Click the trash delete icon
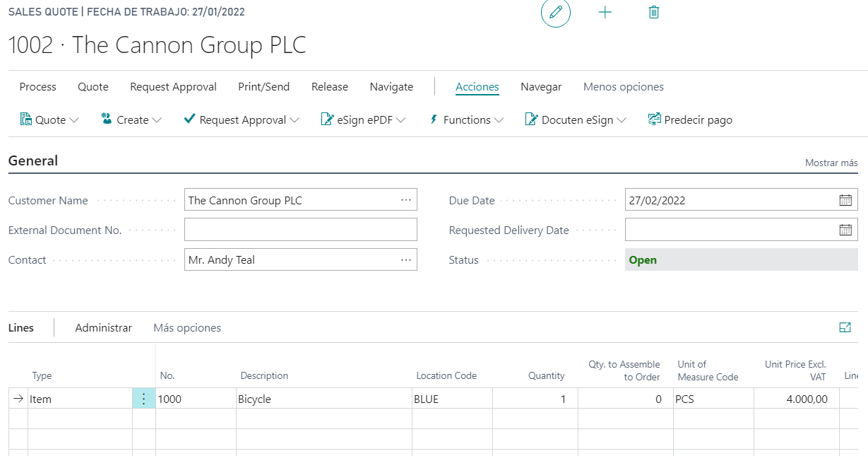Viewport: 868px width, 456px height. (654, 12)
